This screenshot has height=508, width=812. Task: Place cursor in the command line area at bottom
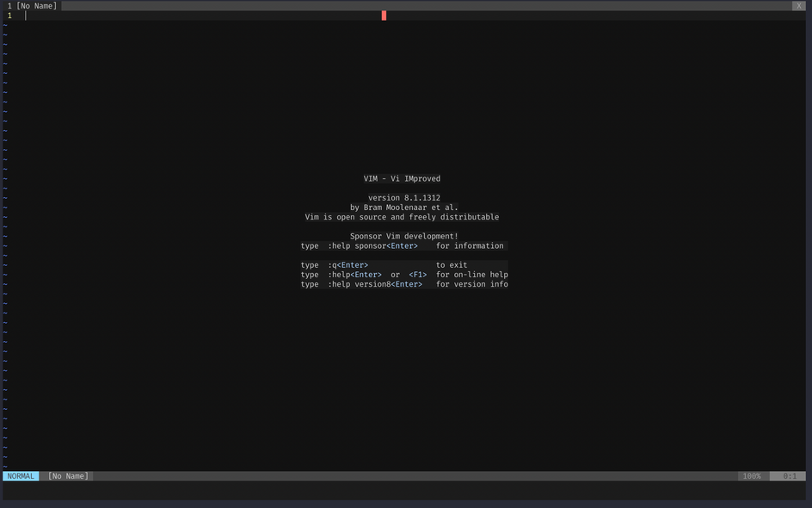[404, 491]
